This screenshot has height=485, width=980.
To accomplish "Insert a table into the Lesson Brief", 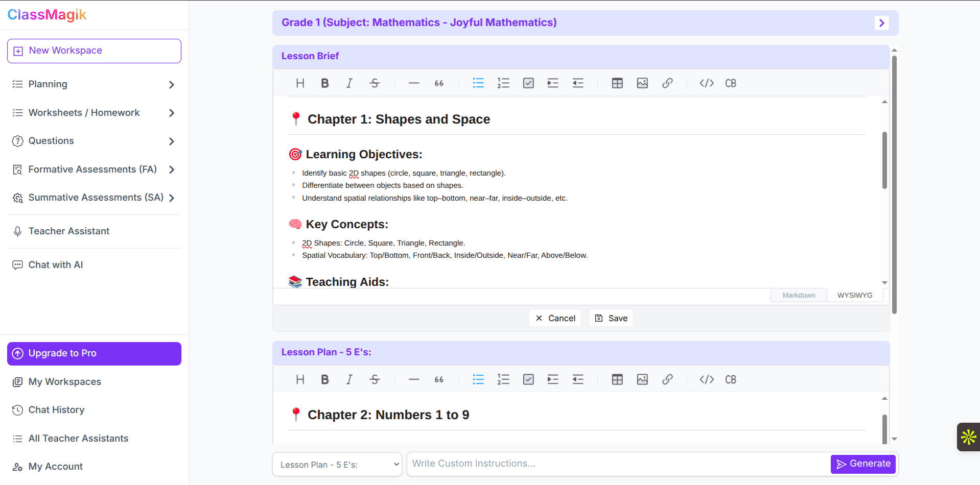I will [x=617, y=83].
